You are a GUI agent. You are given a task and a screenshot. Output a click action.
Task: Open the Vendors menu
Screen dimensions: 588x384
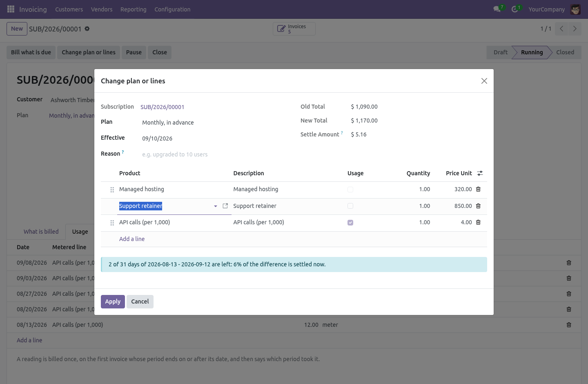pyautogui.click(x=102, y=9)
